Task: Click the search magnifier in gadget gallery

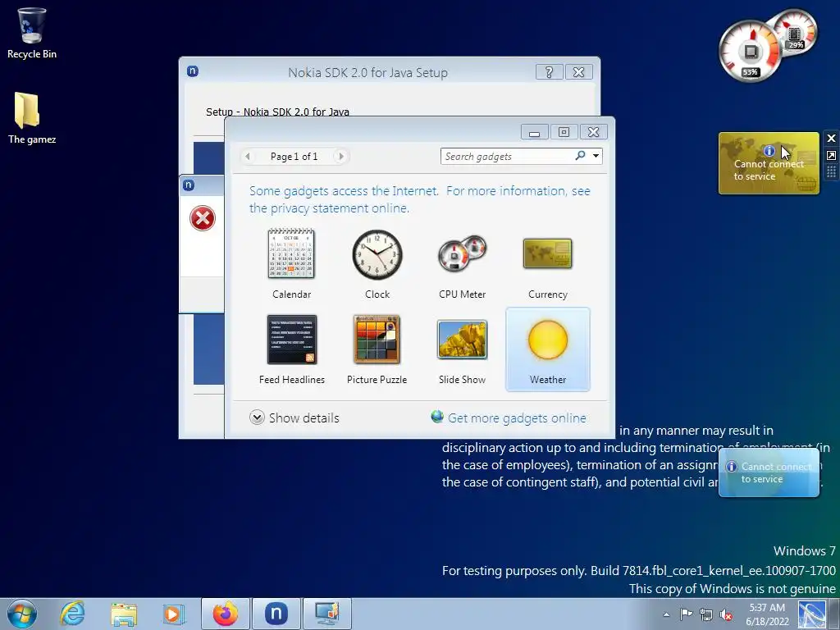Action: (x=580, y=156)
